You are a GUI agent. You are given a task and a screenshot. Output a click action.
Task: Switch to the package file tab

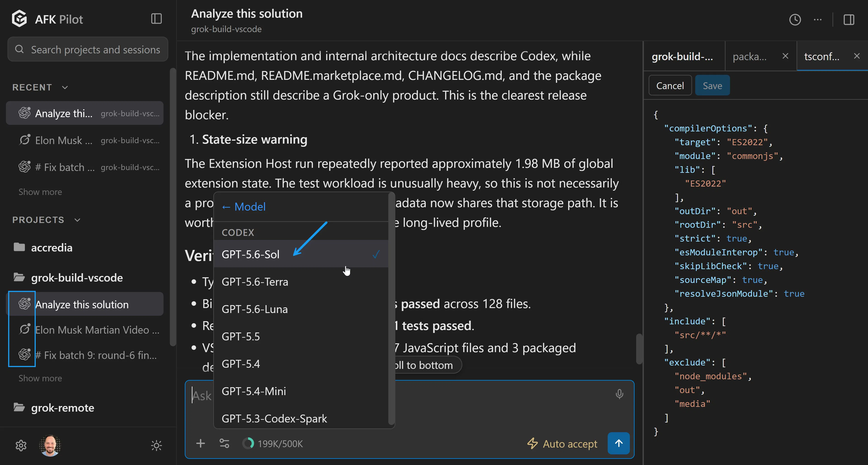click(761, 56)
